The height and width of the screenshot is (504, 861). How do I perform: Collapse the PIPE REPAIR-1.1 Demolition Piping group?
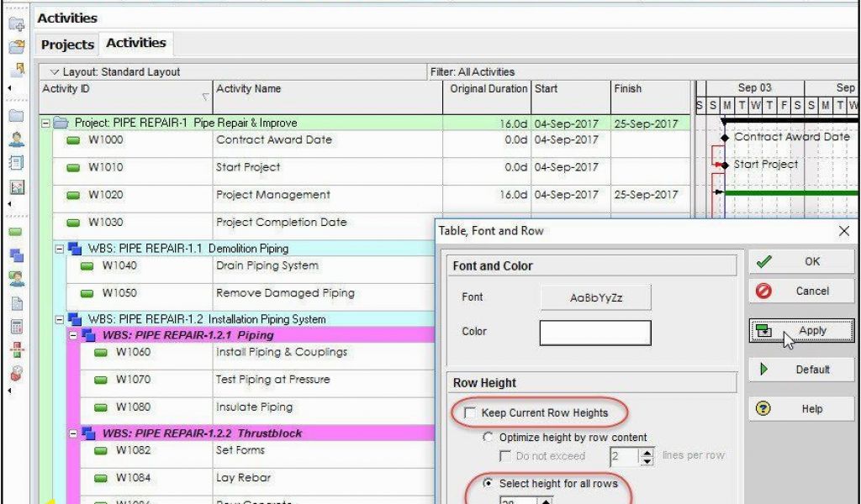point(59,249)
